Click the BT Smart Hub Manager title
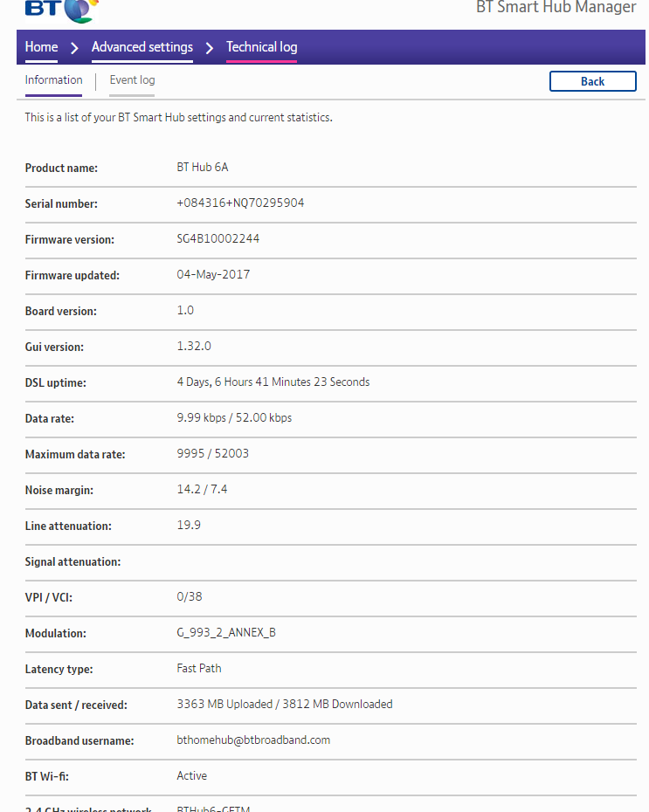 pos(556,7)
